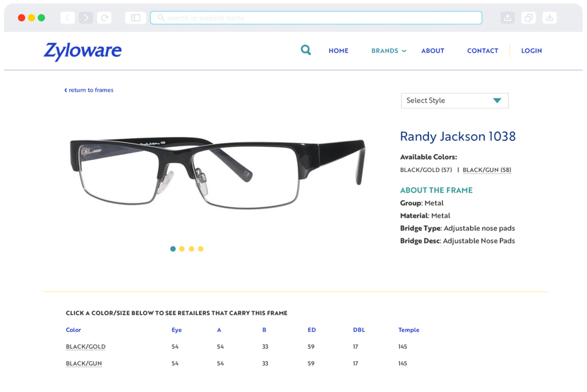
Task: Click the teal search magnifier icon
Action: pyautogui.click(x=306, y=50)
